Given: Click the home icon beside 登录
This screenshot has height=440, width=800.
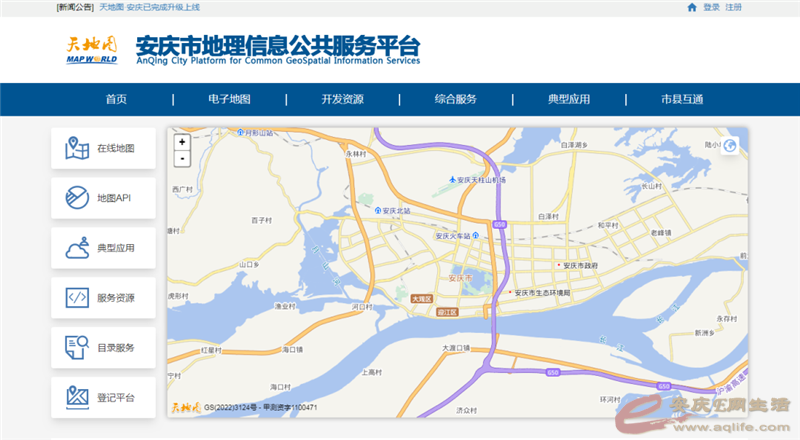Looking at the screenshot, I should [692, 7].
